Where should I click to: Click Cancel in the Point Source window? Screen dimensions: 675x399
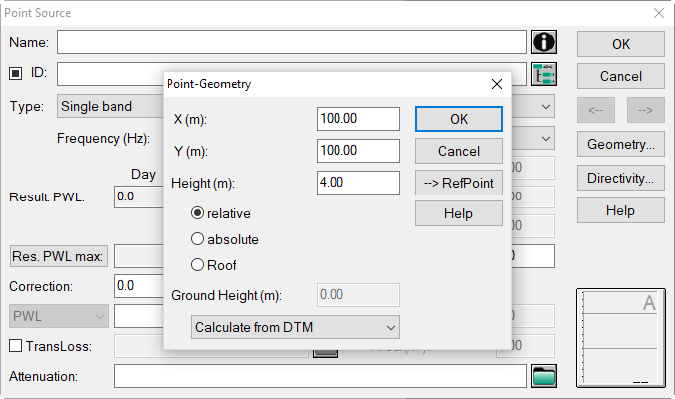[x=621, y=76]
